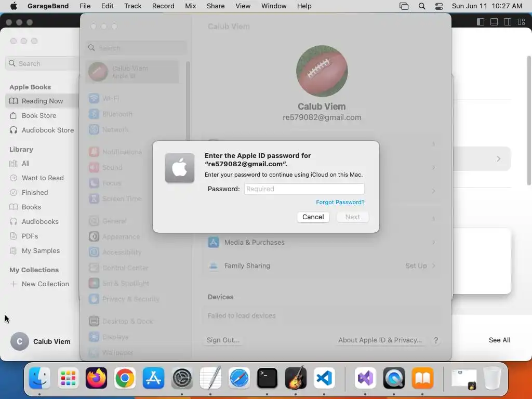532x399 pixels.
Task: Click the Stage Manager menu bar icon
Action: tap(404, 6)
